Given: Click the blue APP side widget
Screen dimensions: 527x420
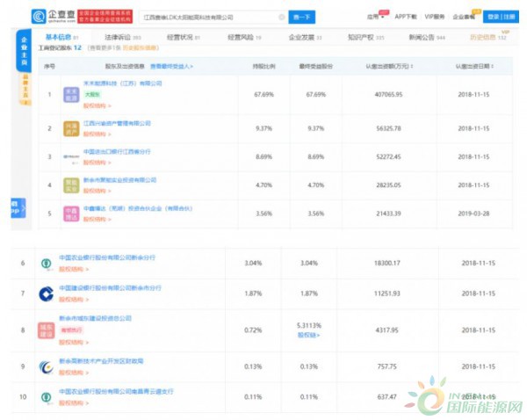Looking at the screenshot, I should click(18, 208).
